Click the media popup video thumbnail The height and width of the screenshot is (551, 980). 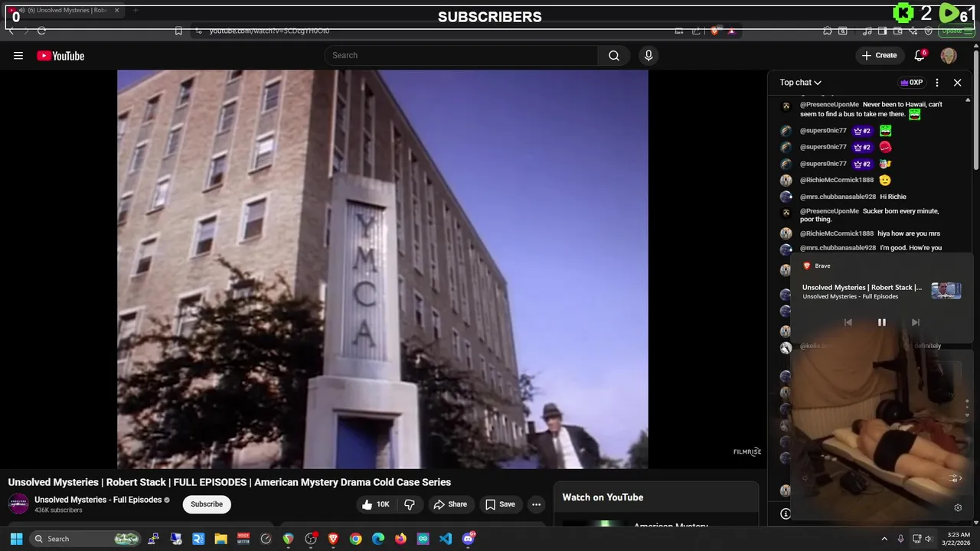point(946,291)
